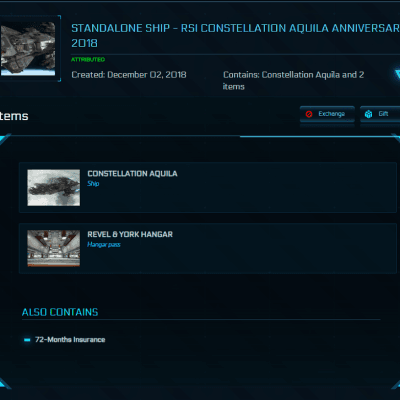Screen dimensions: 400x400
Task: Collapse the pledge details arrow beside Contains text
Action: click(397, 75)
